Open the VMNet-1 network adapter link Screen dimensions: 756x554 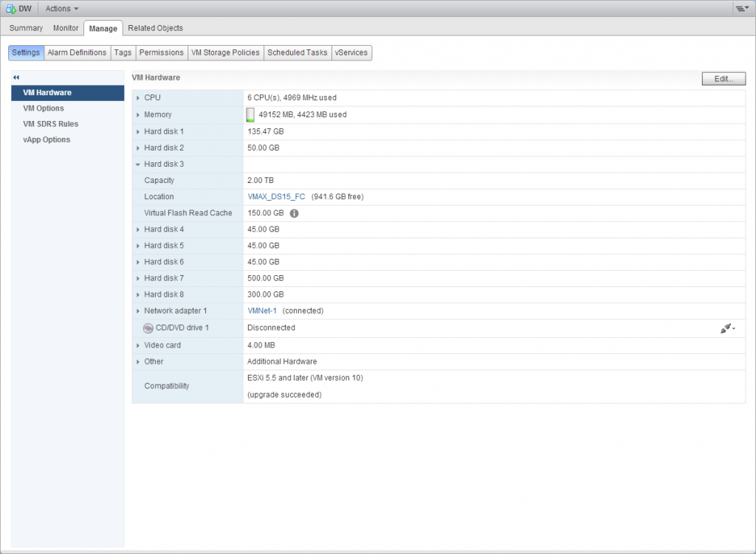click(262, 311)
